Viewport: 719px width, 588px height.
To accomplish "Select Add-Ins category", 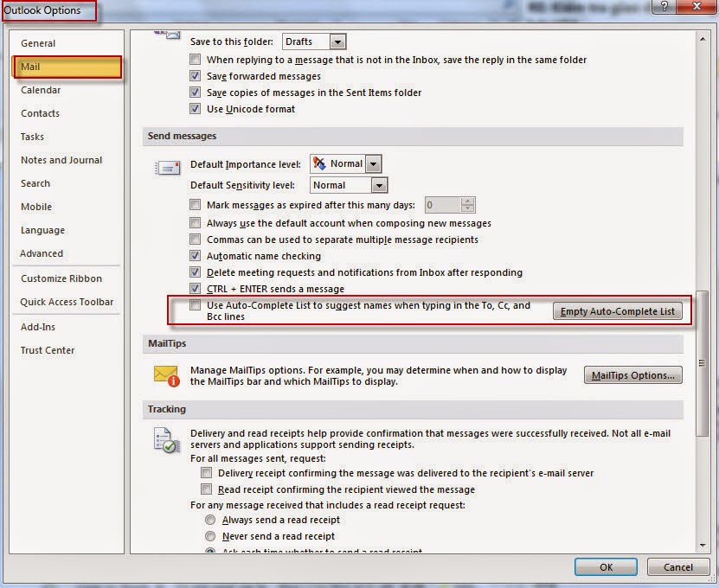I will tap(67, 327).
